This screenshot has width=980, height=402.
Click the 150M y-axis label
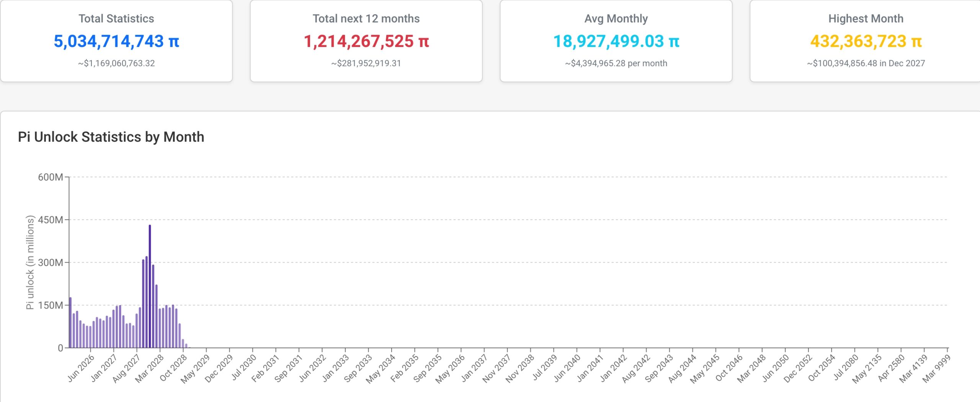point(52,304)
